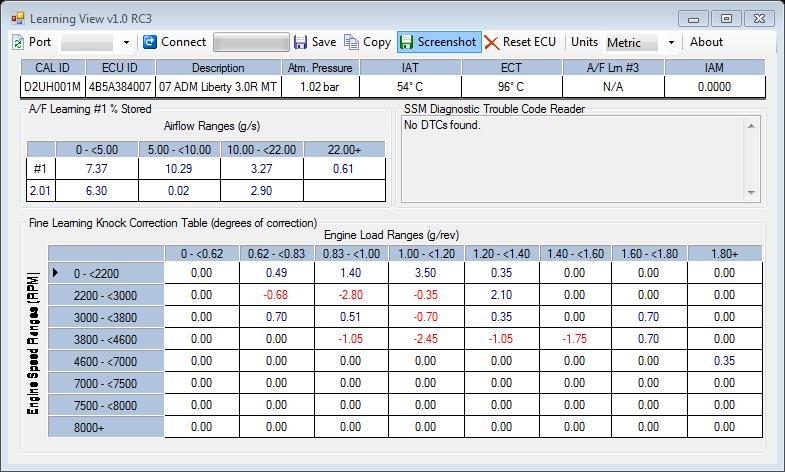This screenshot has width=785, height=472.
Task: Click the green Screenshot icon
Action: (406, 42)
